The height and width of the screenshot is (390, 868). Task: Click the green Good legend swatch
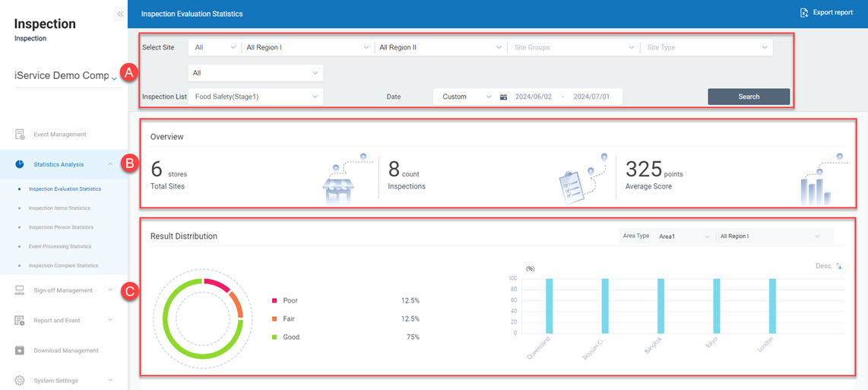point(274,337)
